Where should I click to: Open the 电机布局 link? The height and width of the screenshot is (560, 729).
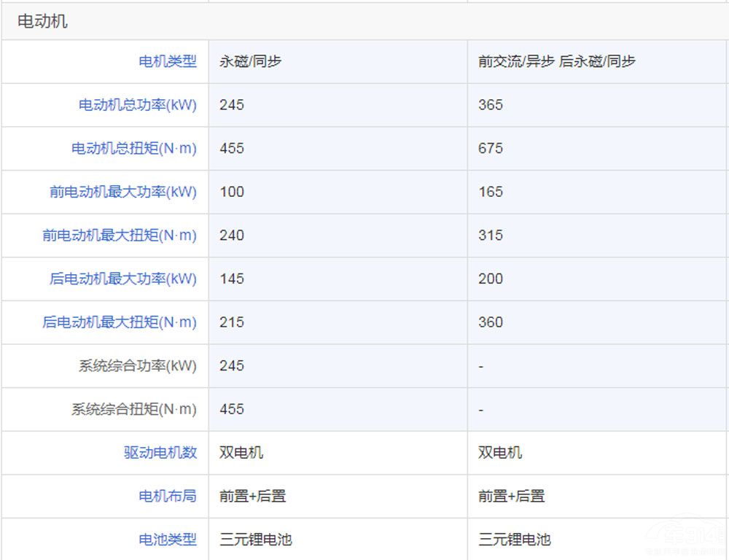[x=168, y=496]
